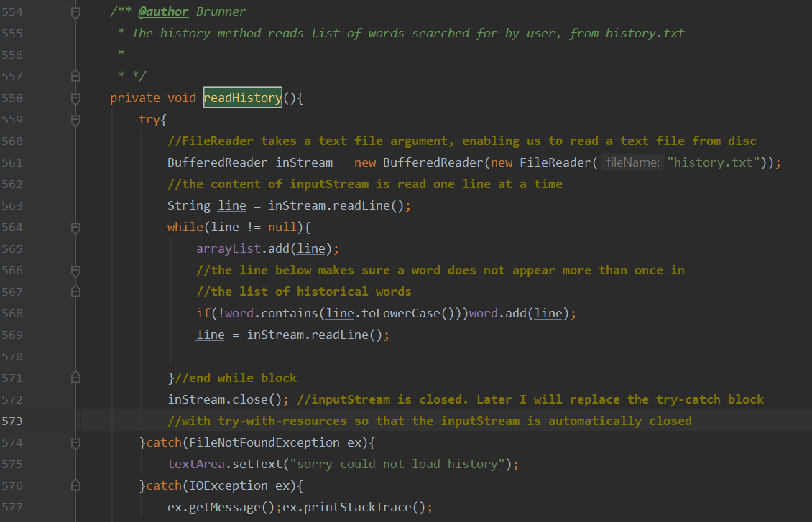
Task: Click the @author Javadoc tag
Action: click(164, 12)
